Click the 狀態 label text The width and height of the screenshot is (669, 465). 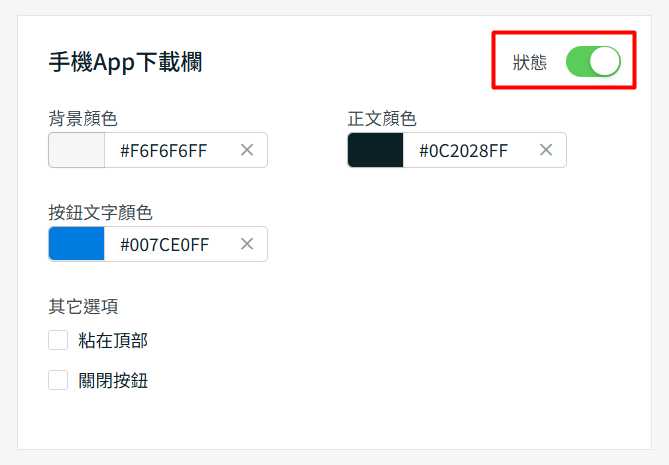click(530, 62)
